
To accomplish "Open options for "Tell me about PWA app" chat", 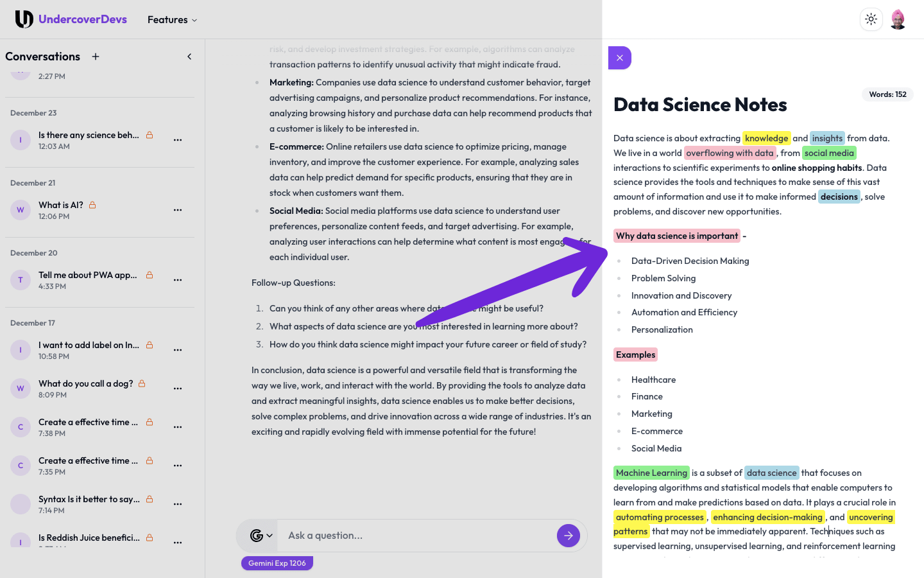I will tap(178, 280).
